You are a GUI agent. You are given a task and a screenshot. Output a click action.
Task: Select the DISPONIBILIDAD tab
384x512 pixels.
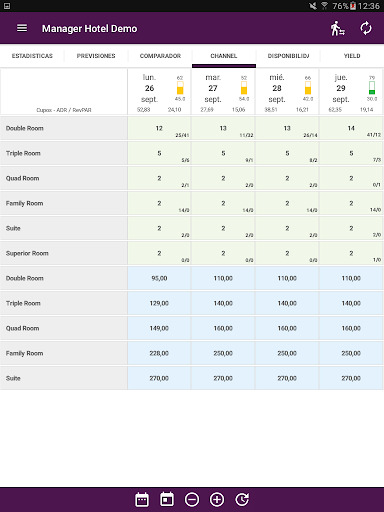click(x=288, y=56)
